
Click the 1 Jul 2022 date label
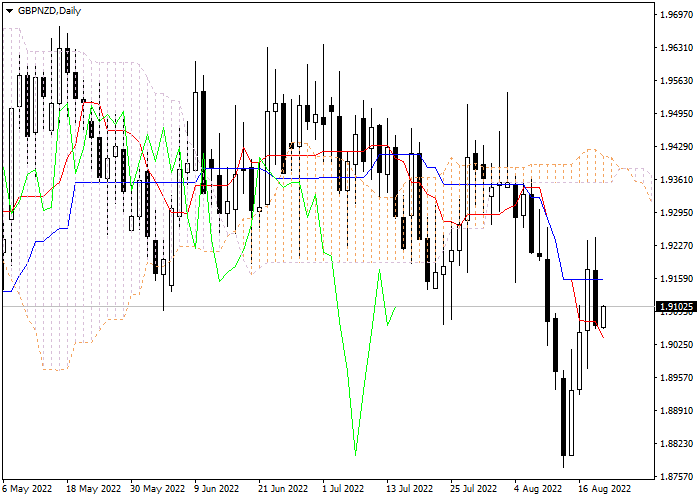343,489
